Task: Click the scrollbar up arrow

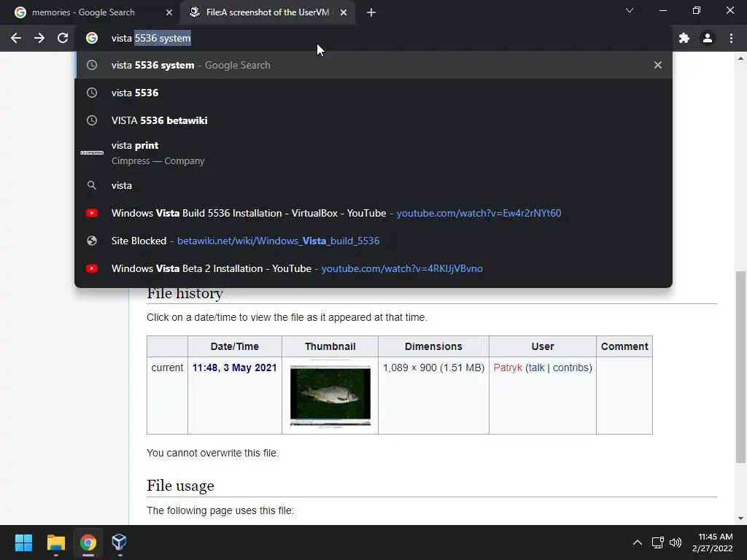Action: click(740, 58)
